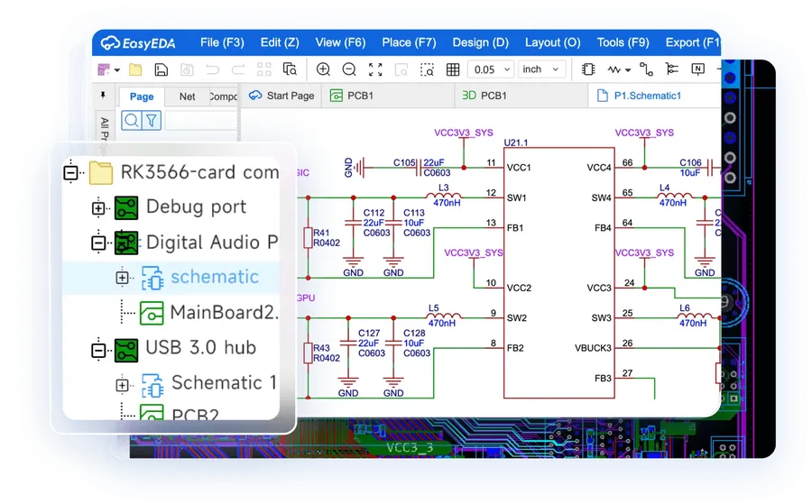Click the redo arrow icon

(x=238, y=69)
